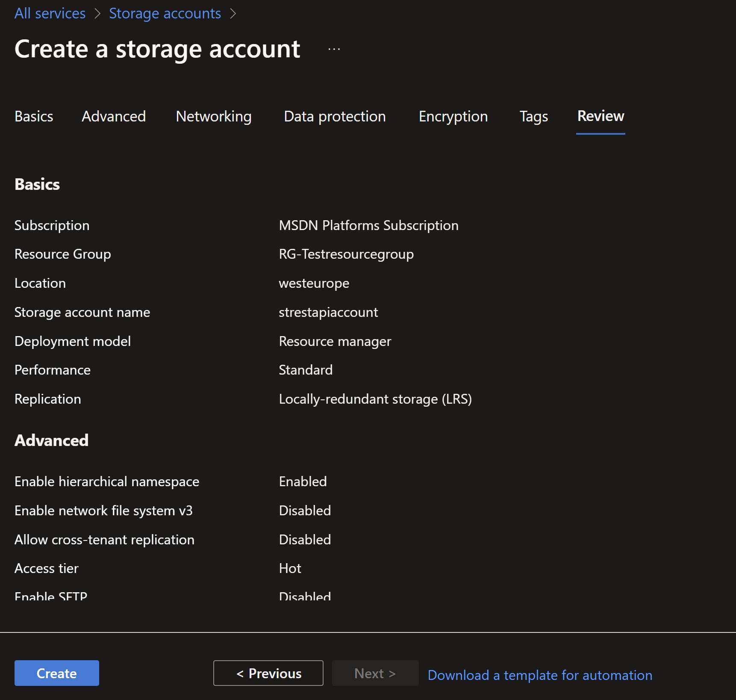Viewport: 736px width, 700px height.
Task: Open the Advanced tab
Action: [x=114, y=116]
